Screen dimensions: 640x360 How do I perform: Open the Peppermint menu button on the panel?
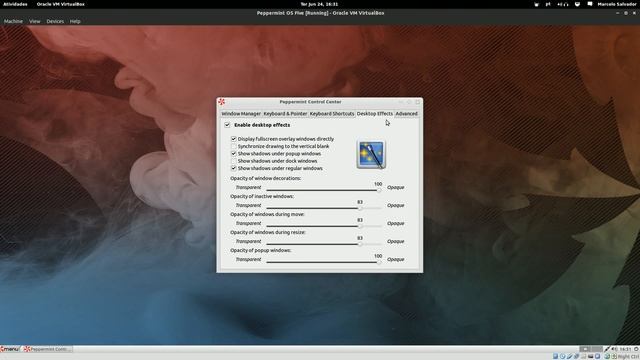(x=10, y=349)
